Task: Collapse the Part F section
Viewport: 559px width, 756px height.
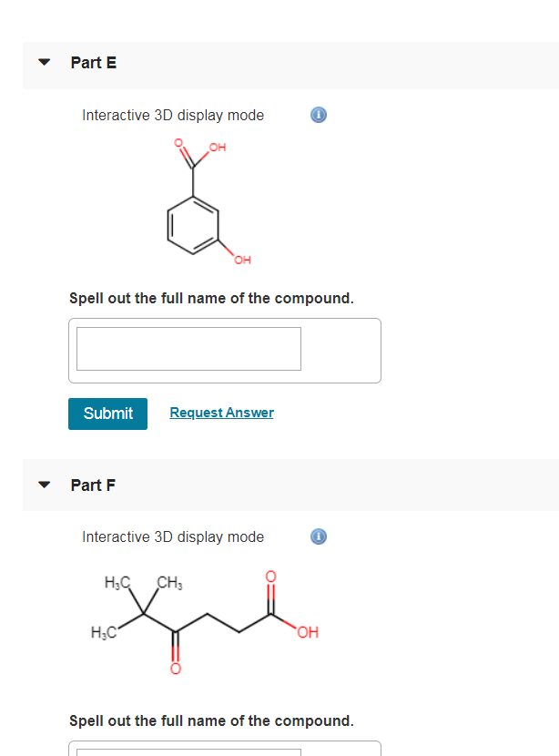Action: 44,485
